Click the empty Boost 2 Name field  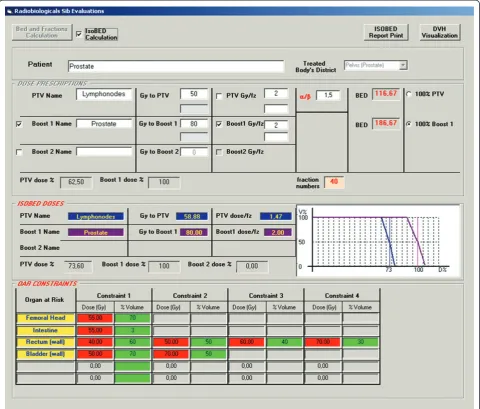[104, 152]
